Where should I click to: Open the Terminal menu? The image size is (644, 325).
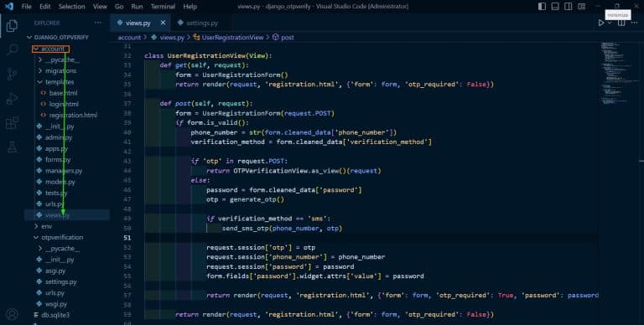click(163, 6)
